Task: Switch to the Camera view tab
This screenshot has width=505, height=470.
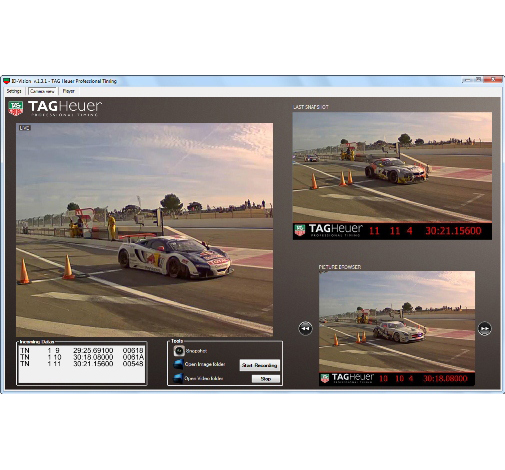Action: tap(42, 91)
